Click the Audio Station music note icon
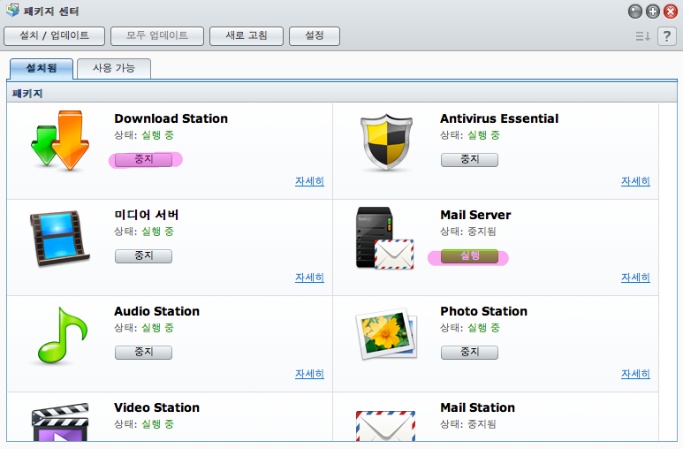Viewport: 683px width, 449px height. click(x=62, y=335)
